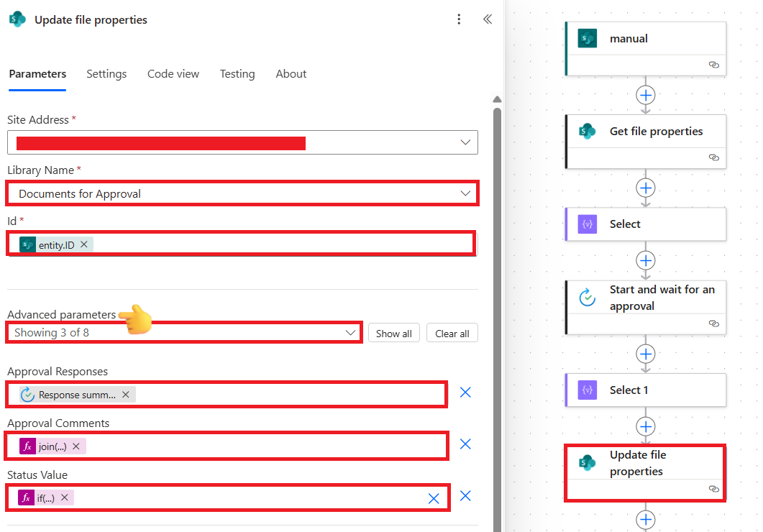Click the SharePoint icon on Update file properties card
This screenshot has width=763, height=532.
(588, 462)
